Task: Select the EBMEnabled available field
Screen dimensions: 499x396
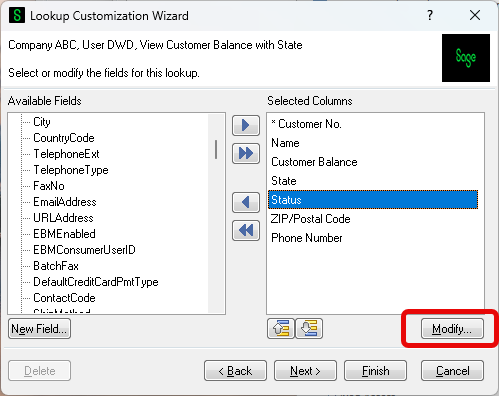Action: tap(64, 234)
